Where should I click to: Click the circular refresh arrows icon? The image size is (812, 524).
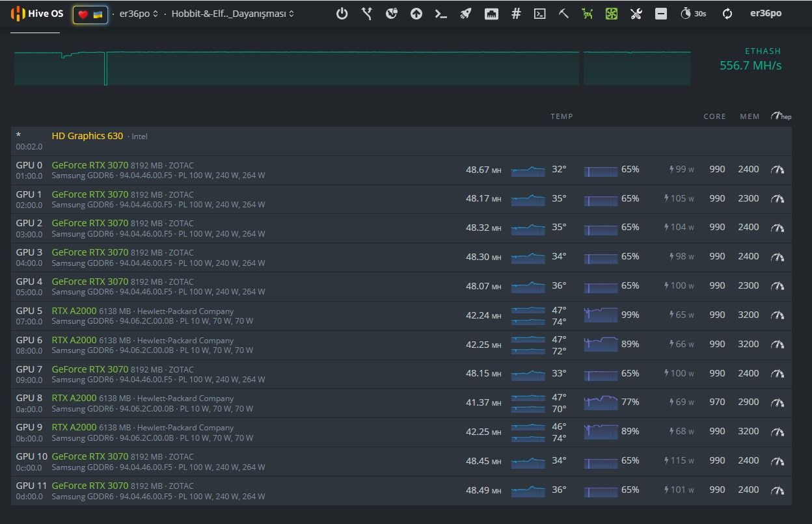[727, 14]
